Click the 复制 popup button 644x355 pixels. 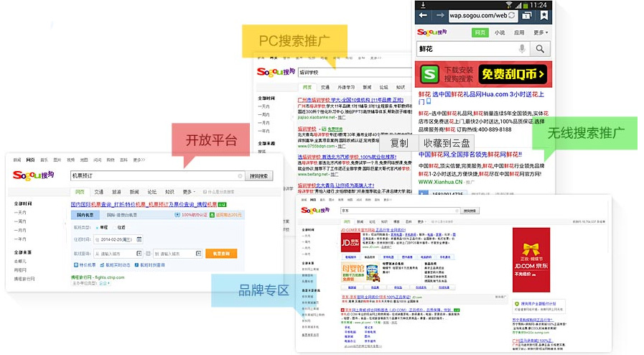398,143
